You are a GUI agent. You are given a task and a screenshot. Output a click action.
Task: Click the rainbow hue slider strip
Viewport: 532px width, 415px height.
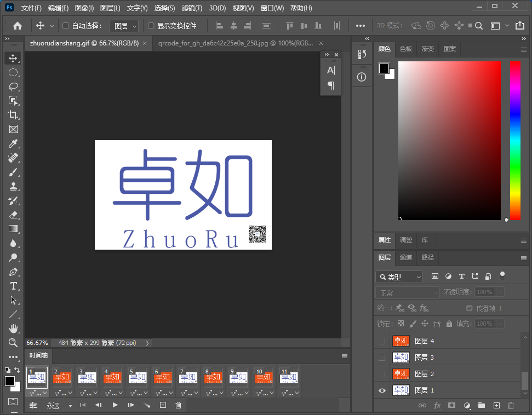(x=515, y=140)
